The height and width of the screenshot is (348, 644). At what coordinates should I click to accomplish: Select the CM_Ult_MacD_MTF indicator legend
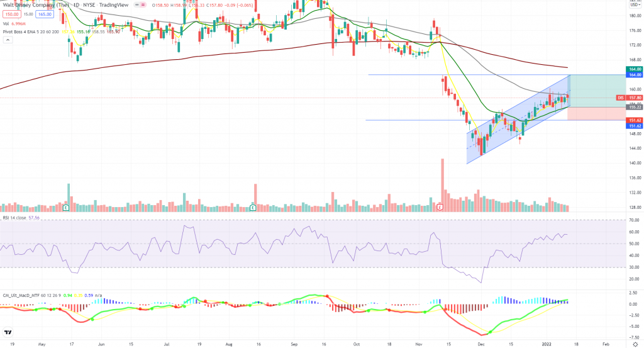(x=33, y=295)
